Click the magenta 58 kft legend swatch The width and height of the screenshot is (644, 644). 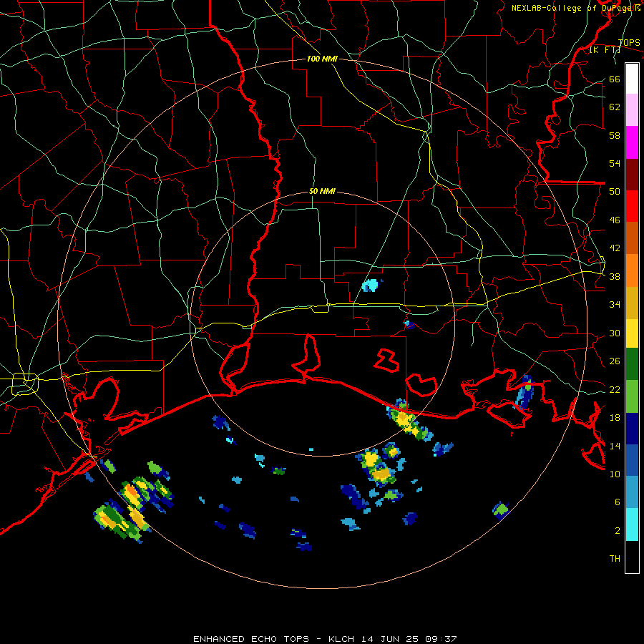632,142
